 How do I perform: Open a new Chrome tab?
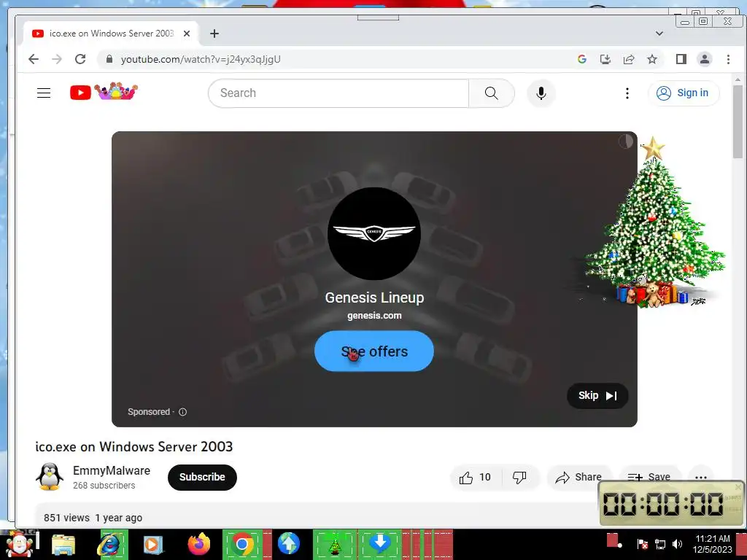click(x=214, y=34)
